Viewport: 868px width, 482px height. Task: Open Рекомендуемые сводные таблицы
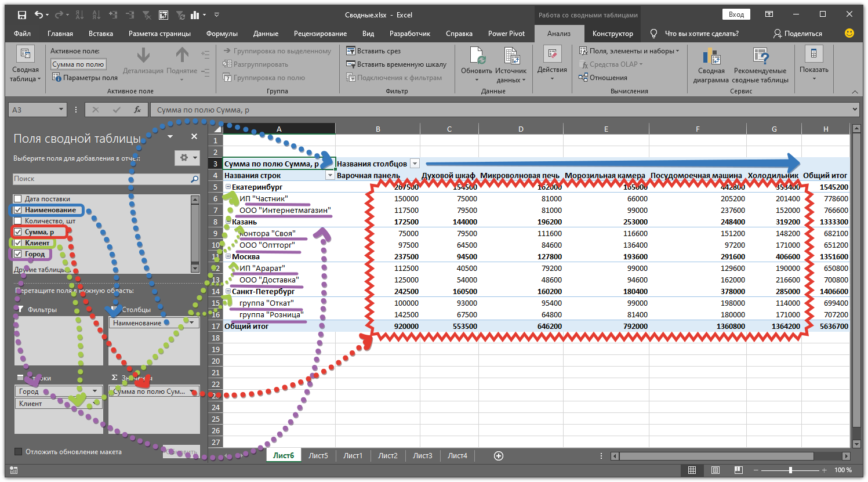coord(760,57)
